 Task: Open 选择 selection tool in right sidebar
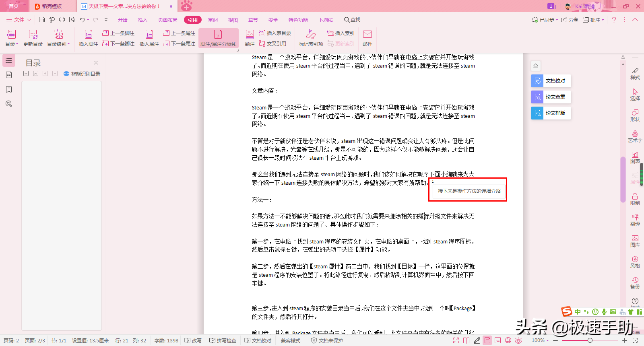click(x=635, y=95)
